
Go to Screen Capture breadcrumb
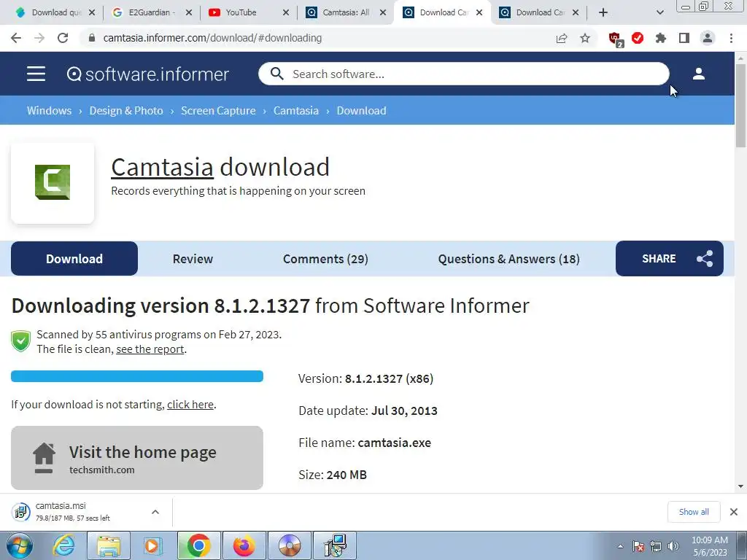tap(218, 111)
